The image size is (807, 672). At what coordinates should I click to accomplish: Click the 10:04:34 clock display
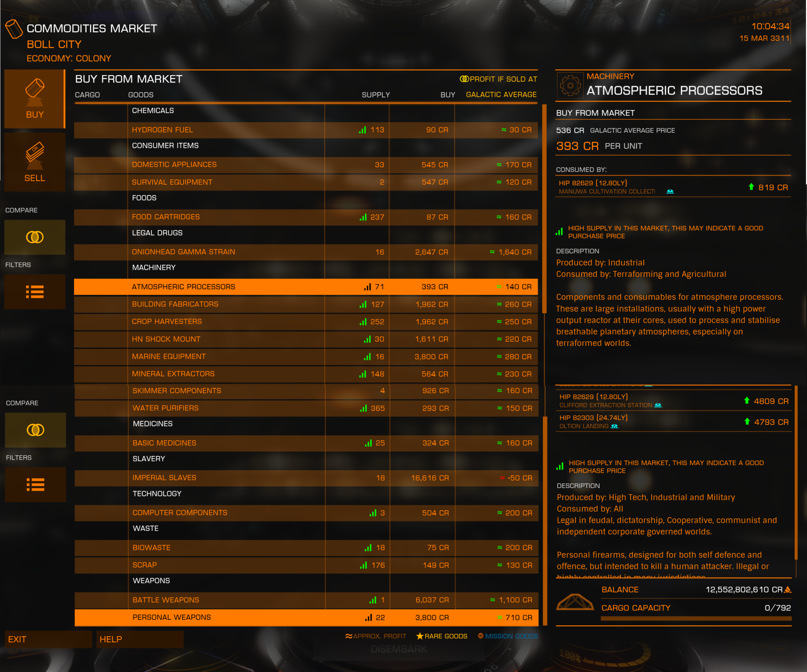(770, 26)
